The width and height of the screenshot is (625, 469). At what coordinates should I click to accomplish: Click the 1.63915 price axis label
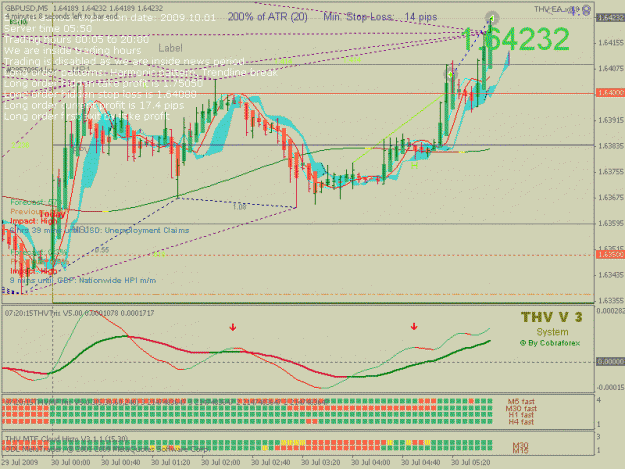[611, 120]
